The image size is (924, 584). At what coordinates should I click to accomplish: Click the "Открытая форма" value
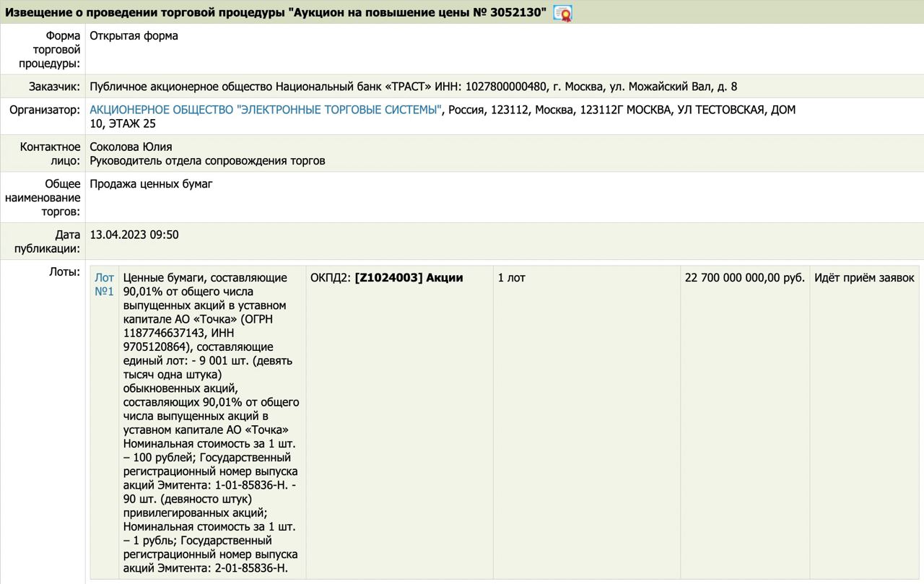(x=134, y=36)
